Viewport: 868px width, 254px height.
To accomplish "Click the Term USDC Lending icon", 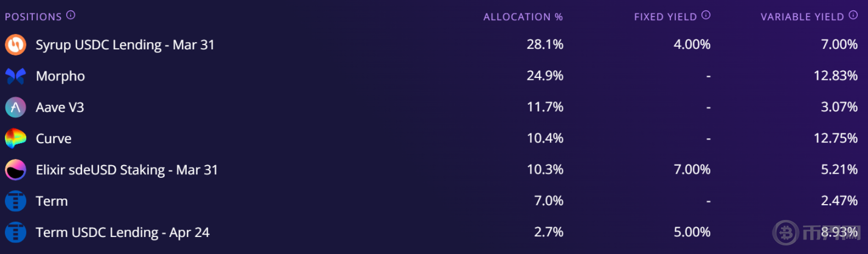I will pos(15,232).
